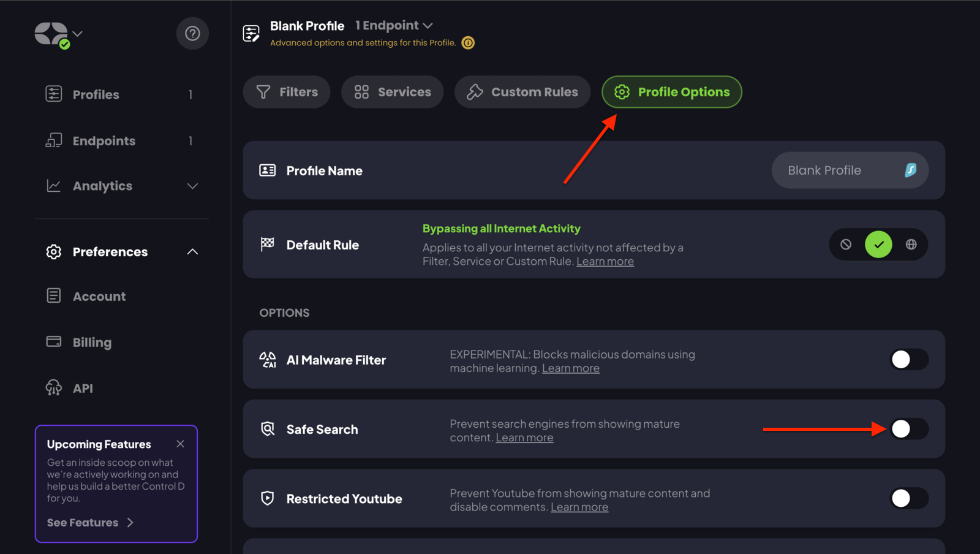Enable Restricted Youtube
The image size is (980, 554).
click(x=908, y=498)
